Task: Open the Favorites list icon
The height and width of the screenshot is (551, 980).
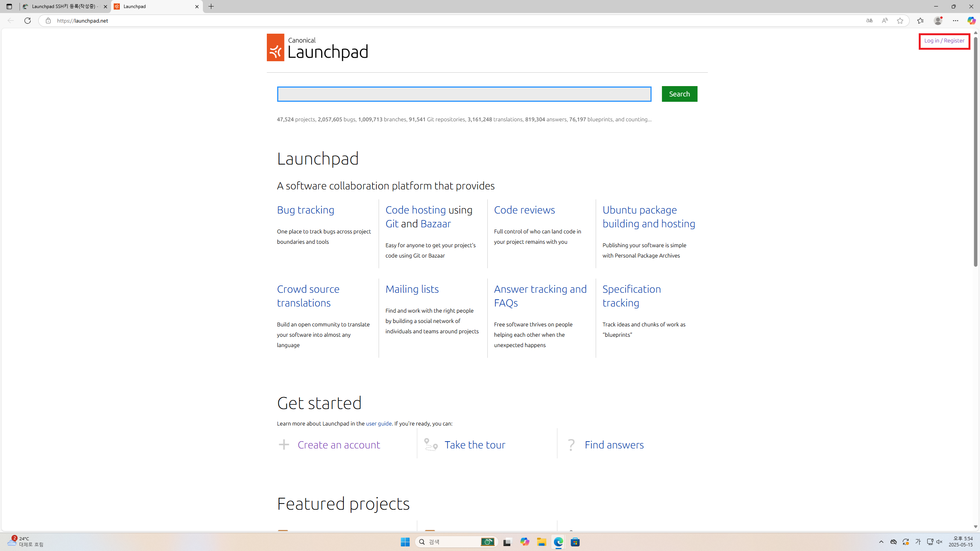Action: [x=920, y=21]
